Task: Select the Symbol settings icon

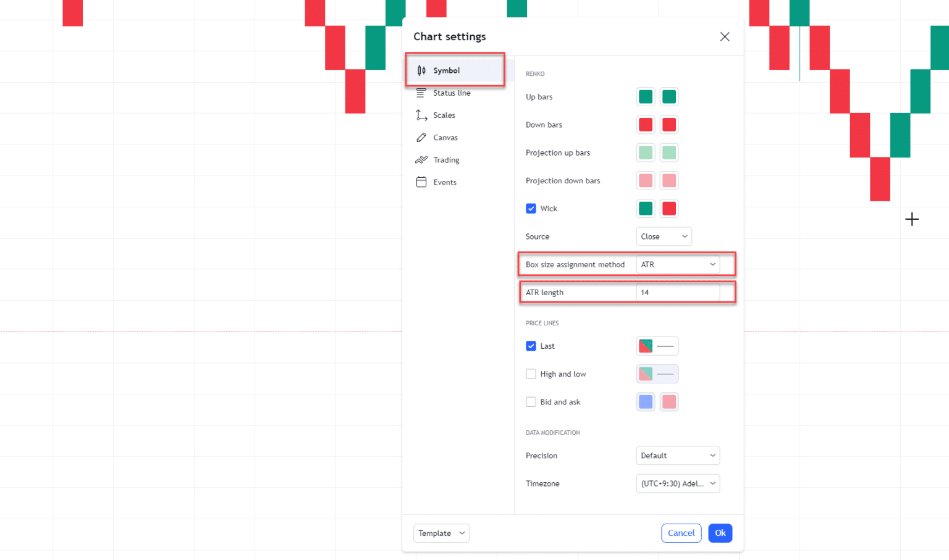Action: [422, 70]
